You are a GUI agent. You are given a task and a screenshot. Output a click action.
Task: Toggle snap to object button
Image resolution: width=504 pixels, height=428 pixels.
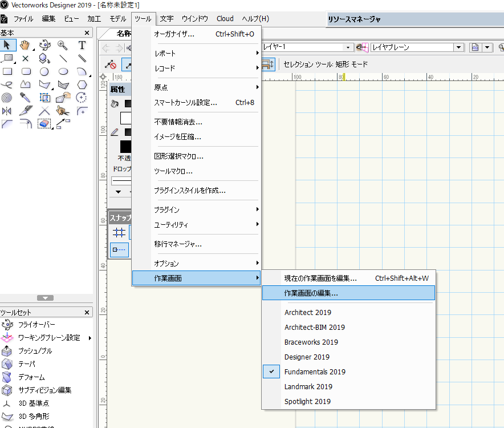coord(119,250)
